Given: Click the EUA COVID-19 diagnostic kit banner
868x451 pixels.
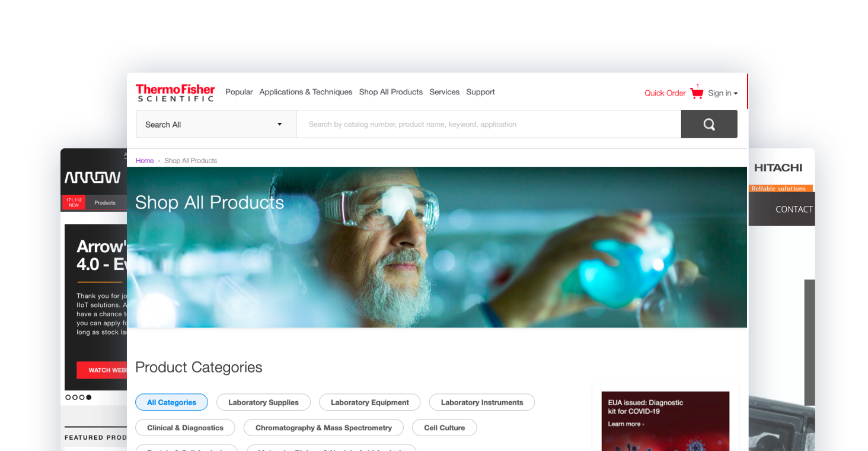Looking at the screenshot, I should (665, 421).
